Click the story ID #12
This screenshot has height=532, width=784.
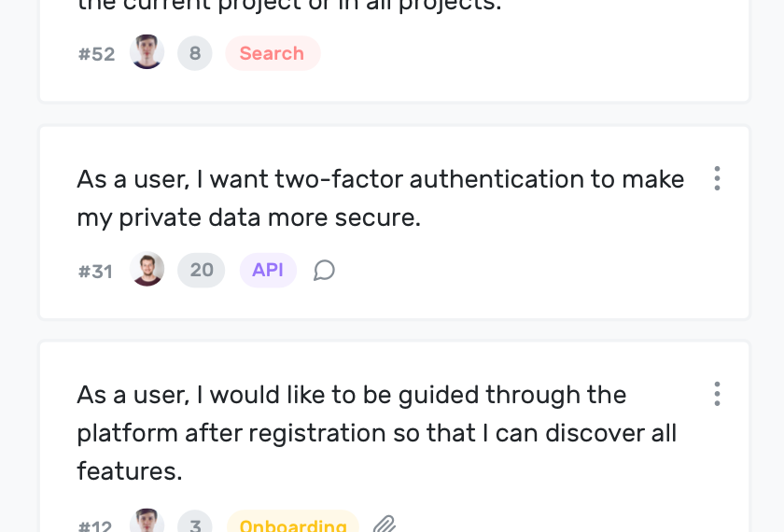tap(95, 526)
